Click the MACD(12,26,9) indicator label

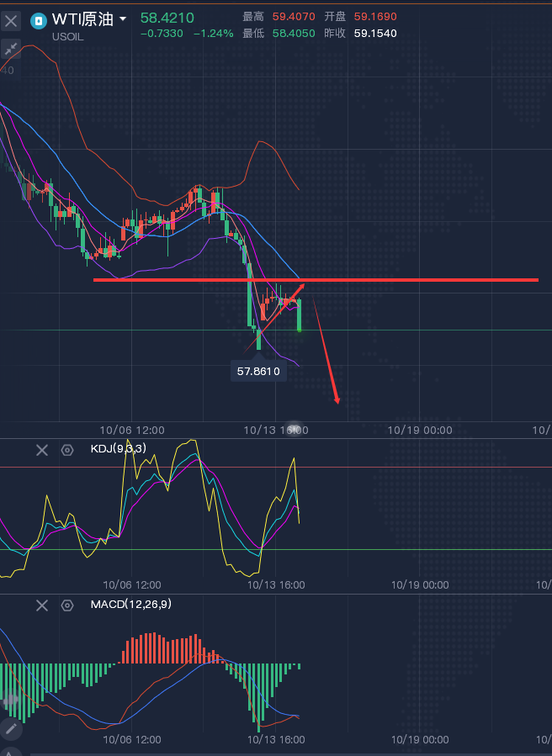coord(130,604)
